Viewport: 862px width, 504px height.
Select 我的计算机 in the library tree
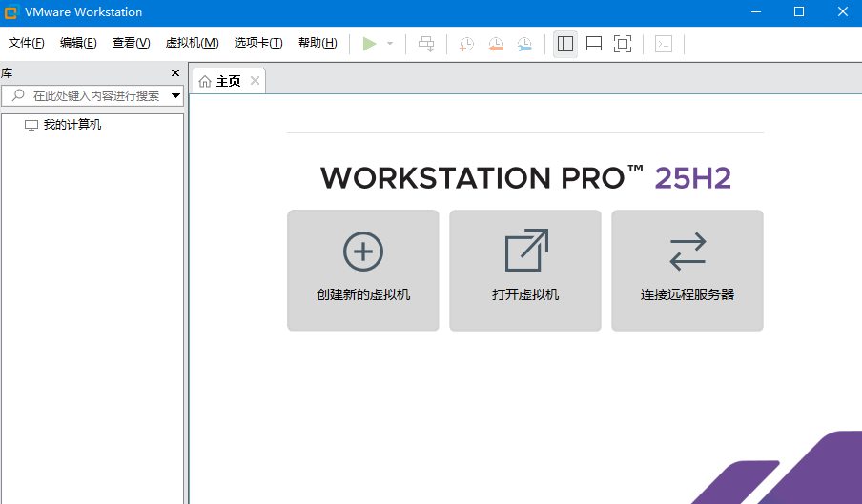point(72,125)
